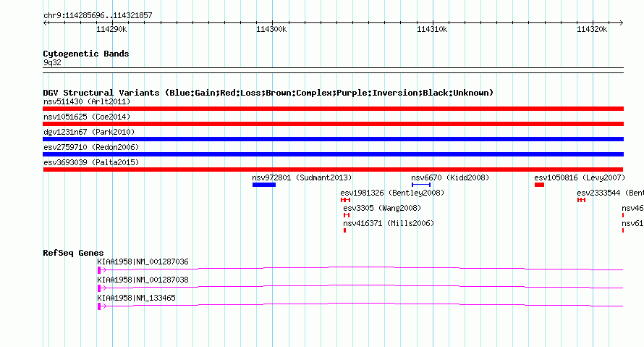This screenshot has height=347, width=644.
Task: Click the NM_001287038 intron line
Action: coord(362,285)
